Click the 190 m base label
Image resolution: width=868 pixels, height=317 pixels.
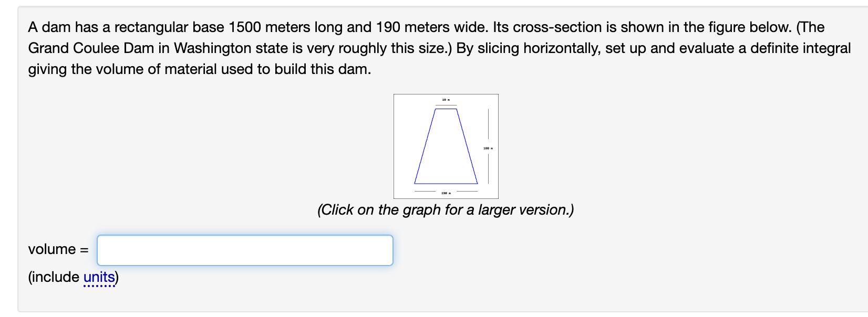[x=446, y=193]
